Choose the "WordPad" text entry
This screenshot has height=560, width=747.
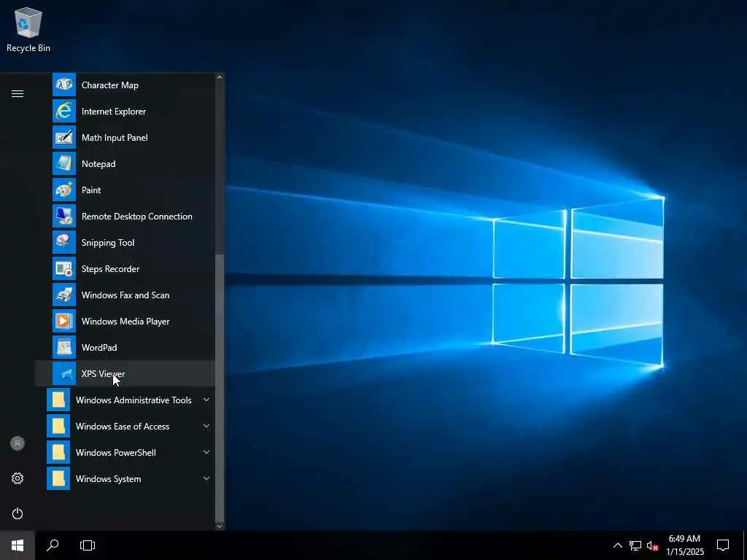99,348
